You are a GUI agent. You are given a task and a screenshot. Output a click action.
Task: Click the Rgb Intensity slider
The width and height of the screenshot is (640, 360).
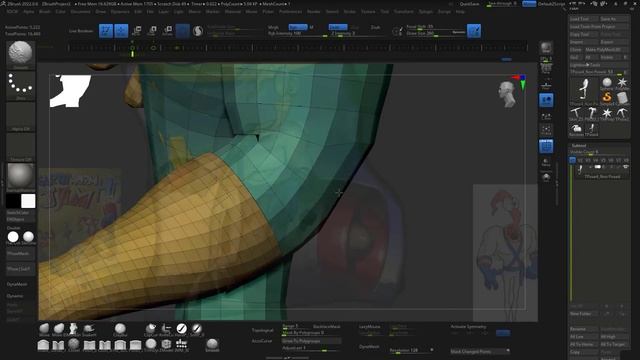click(x=298, y=34)
